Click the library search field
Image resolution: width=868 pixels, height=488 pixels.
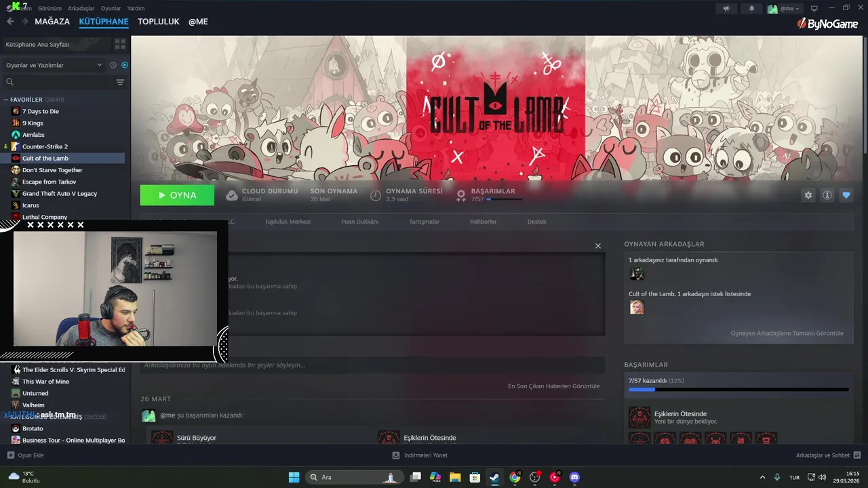coord(58,82)
